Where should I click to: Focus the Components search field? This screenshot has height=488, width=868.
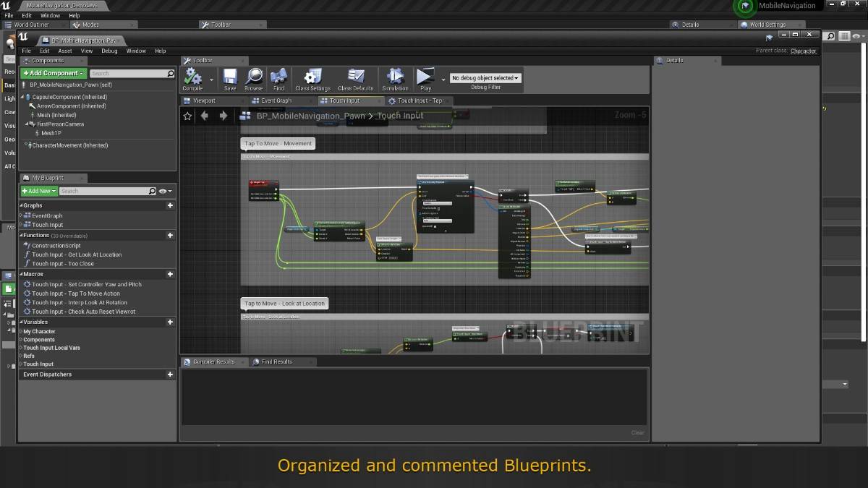point(132,74)
